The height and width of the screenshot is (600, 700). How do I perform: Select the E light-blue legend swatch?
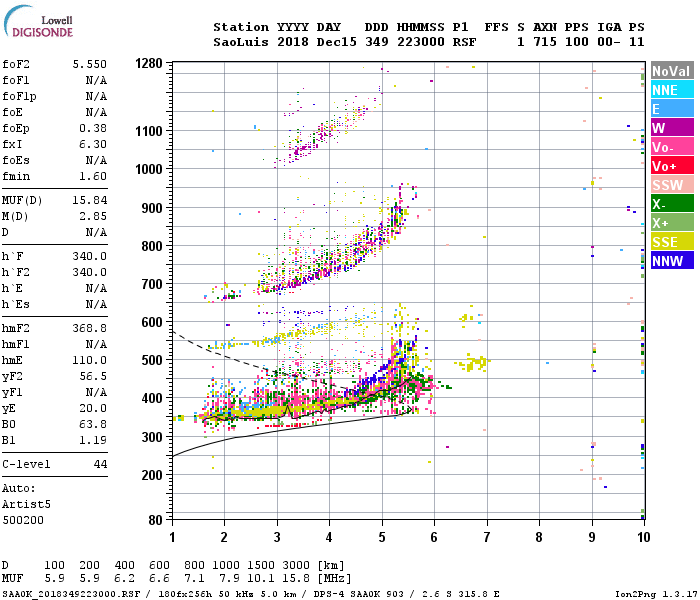point(672,109)
